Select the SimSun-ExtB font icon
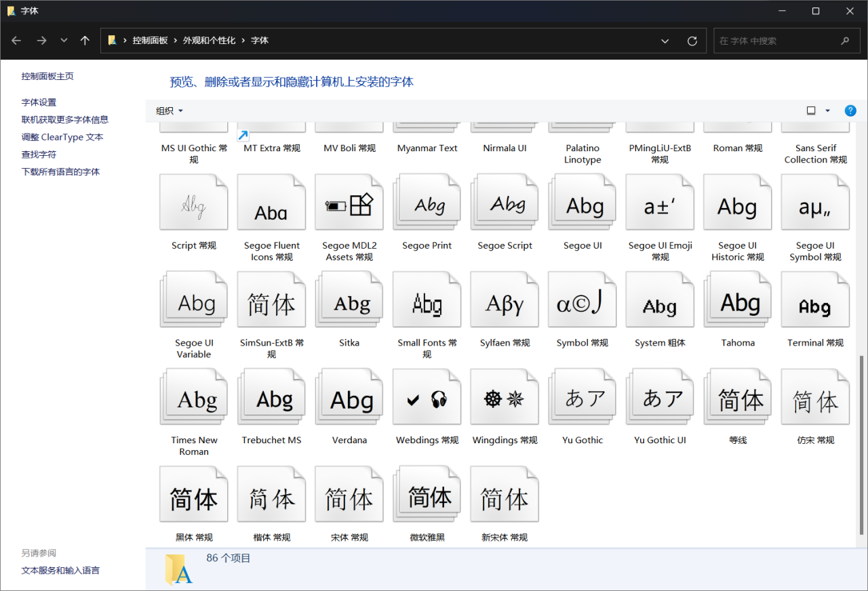The height and width of the screenshot is (591, 868). click(271, 300)
